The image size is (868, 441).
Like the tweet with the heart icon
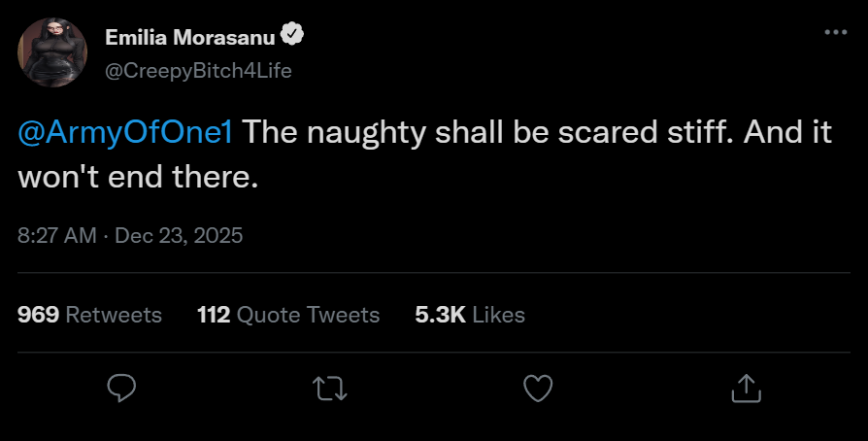[537, 389]
